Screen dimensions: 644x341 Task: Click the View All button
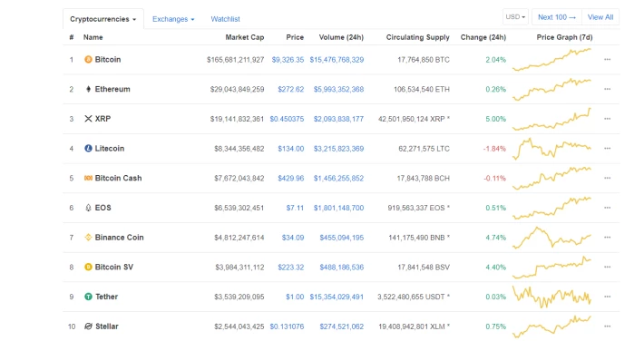pyautogui.click(x=600, y=17)
